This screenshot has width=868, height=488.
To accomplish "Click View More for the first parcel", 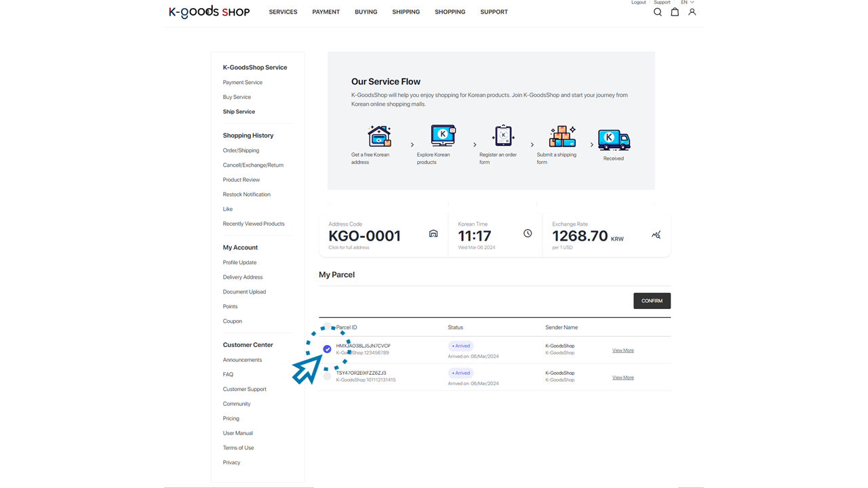I will [623, 350].
